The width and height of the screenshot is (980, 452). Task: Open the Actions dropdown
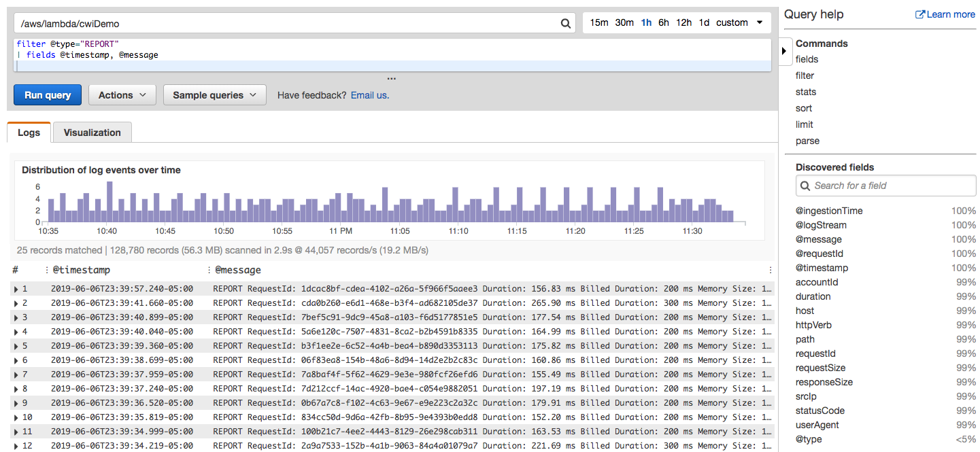click(x=122, y=94)
